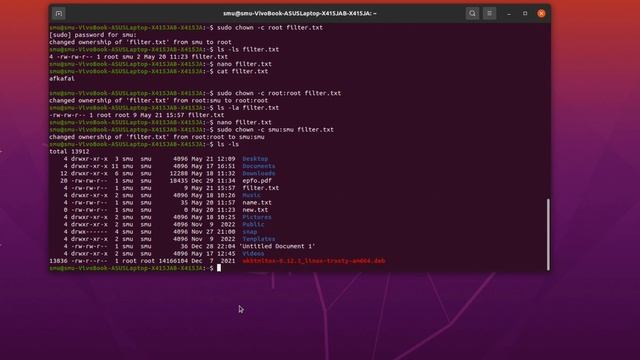
Task: Click 'changed ownership ... from root:smu to root:root' line
Action: pyautogui.click(x=159, y=101)
